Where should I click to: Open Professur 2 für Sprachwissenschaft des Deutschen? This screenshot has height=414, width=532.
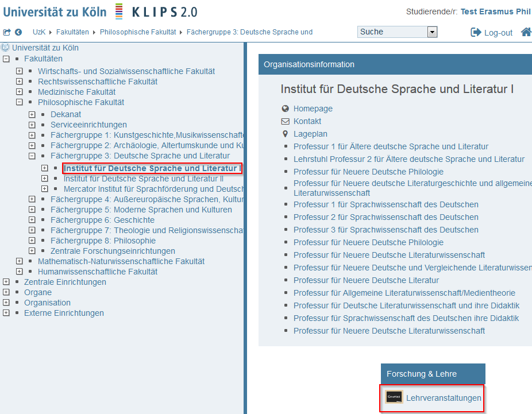385,217
